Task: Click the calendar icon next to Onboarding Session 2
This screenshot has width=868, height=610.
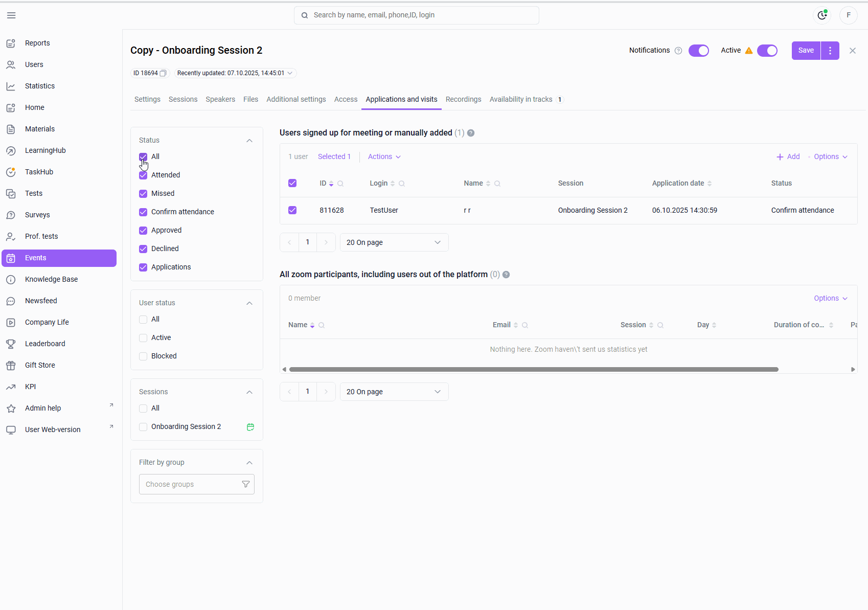Action: [250, 427]
